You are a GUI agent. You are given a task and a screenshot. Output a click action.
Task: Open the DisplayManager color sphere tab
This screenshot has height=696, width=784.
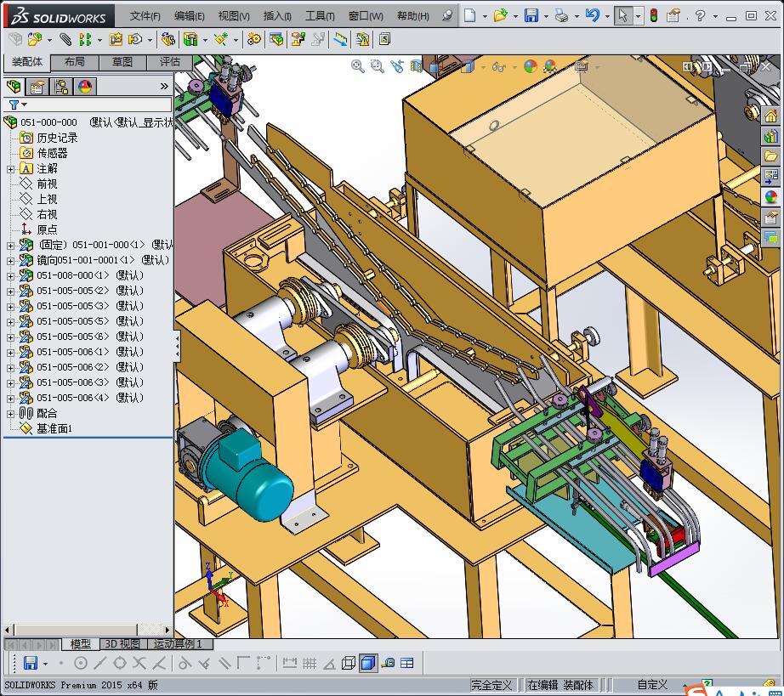(85, 87)
